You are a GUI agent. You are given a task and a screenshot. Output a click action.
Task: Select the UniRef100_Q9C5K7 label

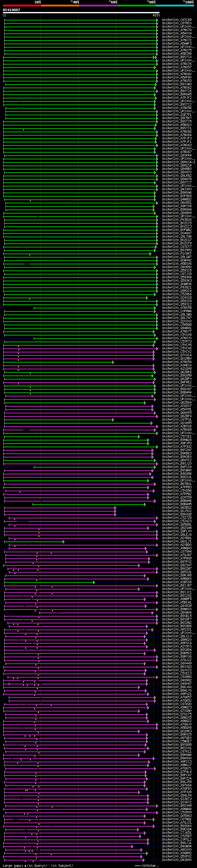[x=177, y=118]
